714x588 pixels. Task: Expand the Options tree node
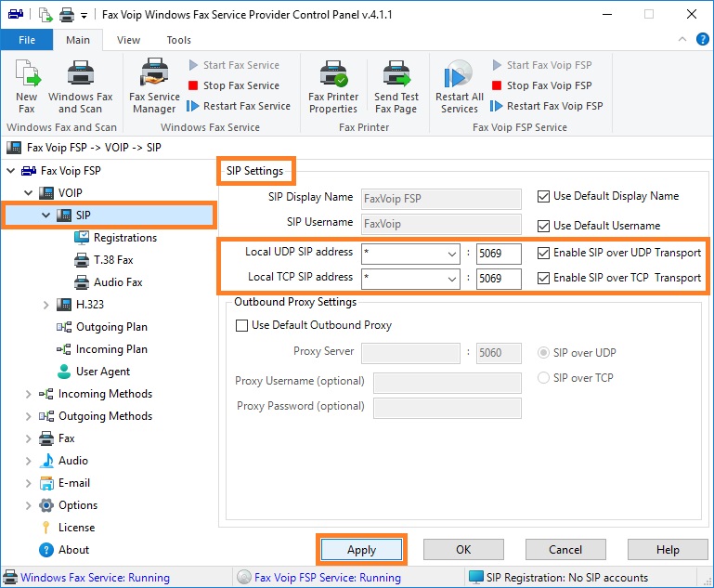28,505
